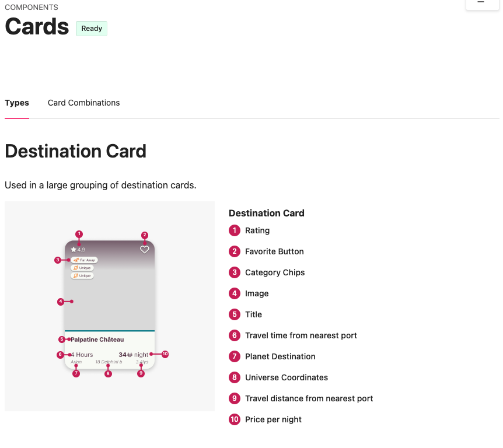503x448 pixels.
Task: Click the 18 Delphini b coordinates text
Action: pos(109,362)
